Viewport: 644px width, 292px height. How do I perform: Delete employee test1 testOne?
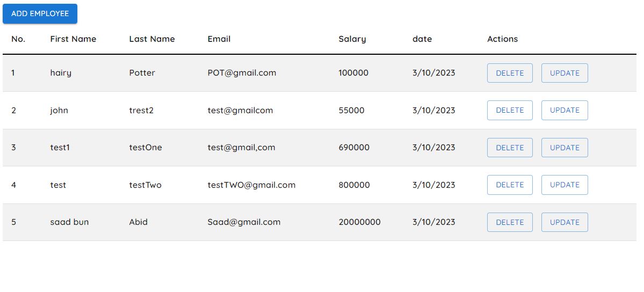tap(510, 148)
